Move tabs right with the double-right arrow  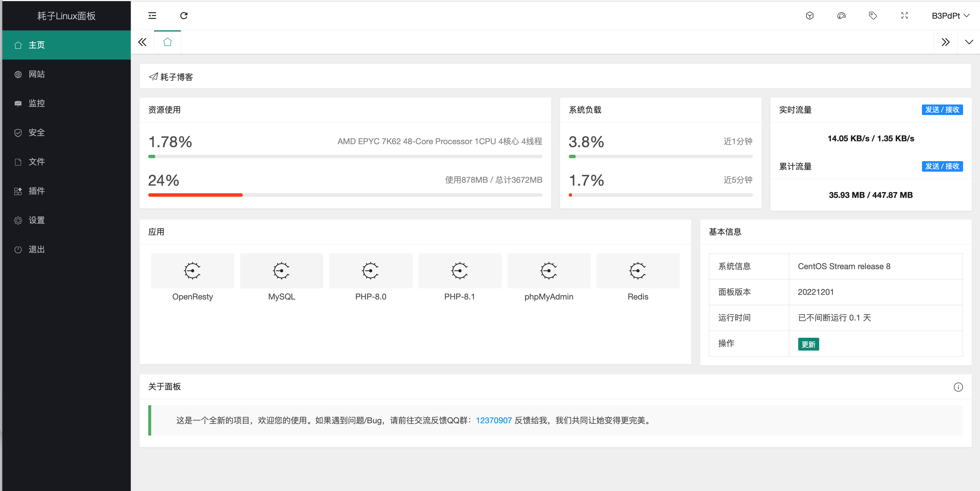(x=945, y=42)
